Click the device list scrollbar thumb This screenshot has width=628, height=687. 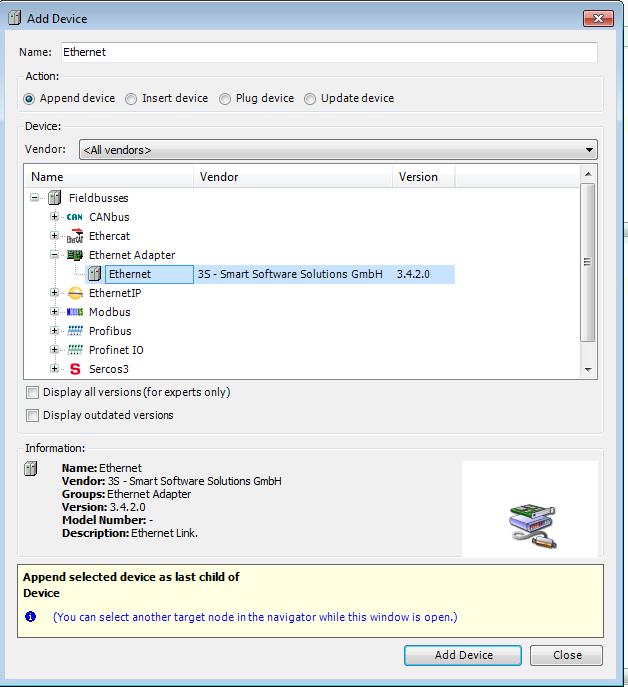(588, 262)
